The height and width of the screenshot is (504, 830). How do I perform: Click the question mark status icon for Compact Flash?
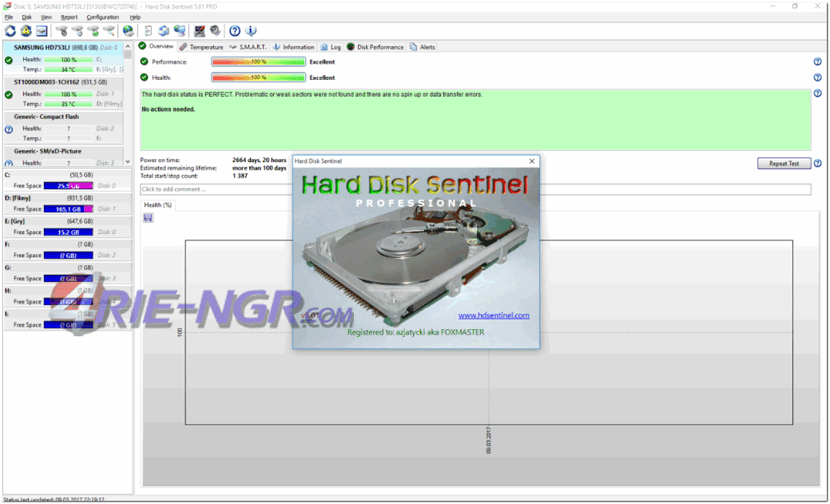[x=9, y=129]
